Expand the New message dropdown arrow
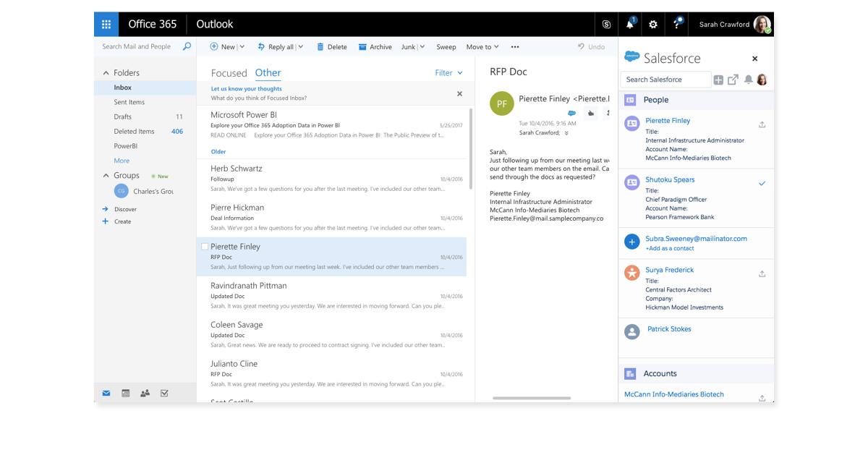 pos(242,47)
